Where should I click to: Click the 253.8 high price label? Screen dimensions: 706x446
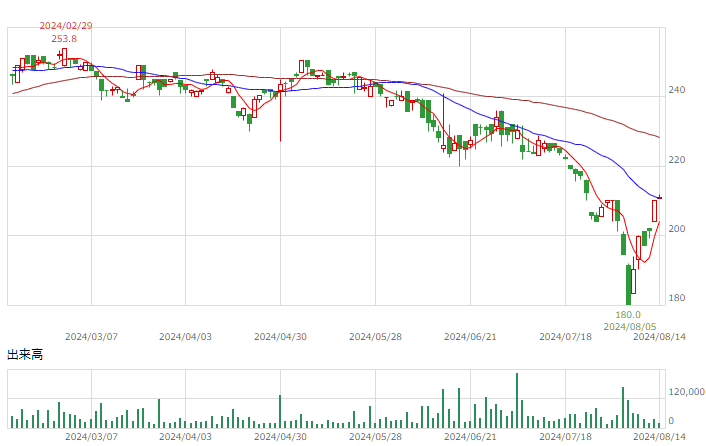(64, 39)
